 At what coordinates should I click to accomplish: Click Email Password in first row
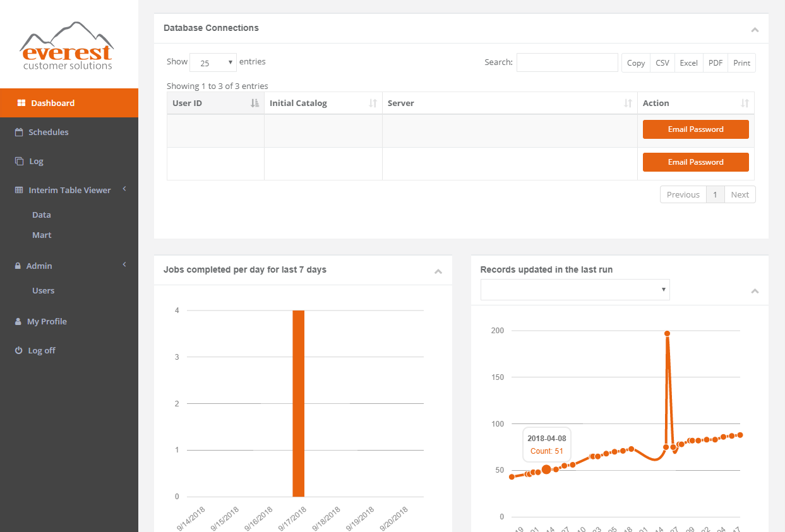point(696,129)
